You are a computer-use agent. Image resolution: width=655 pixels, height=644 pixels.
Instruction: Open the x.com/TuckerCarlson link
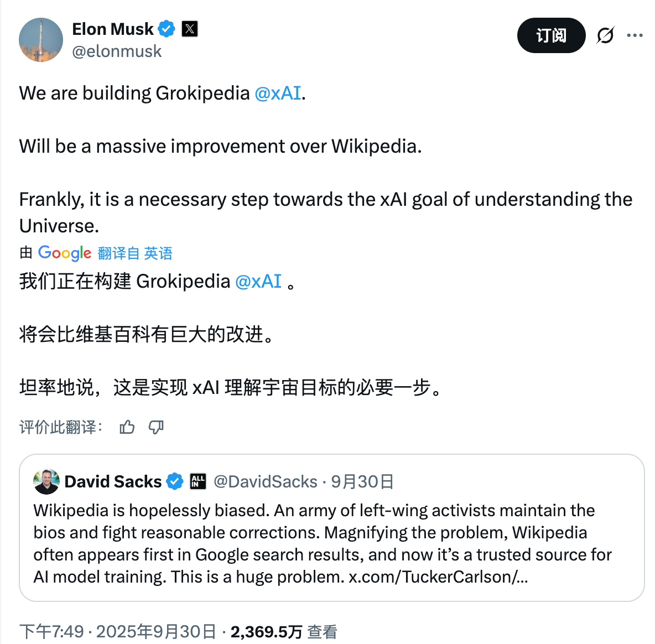[x=438, y=577]
